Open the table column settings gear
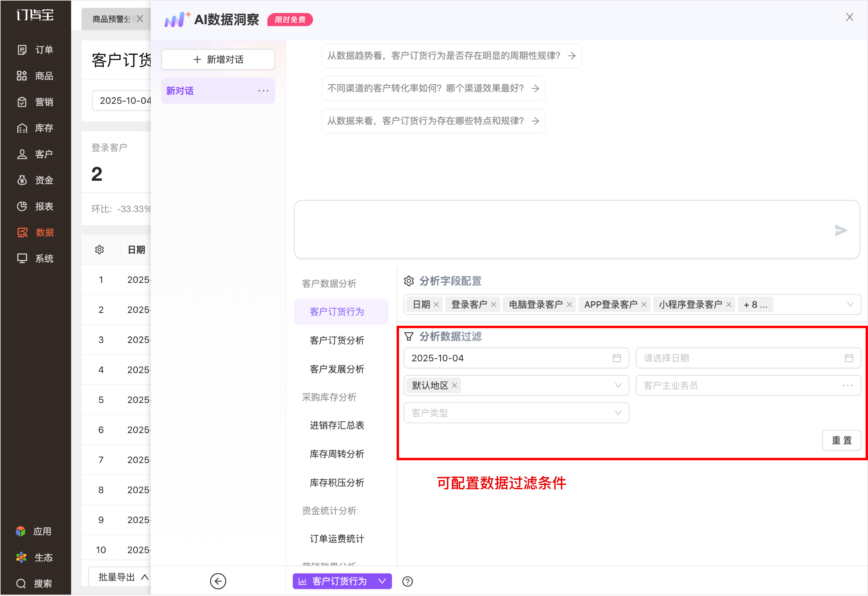The width and height of the screenshot is (868, 596). [99, 250]
